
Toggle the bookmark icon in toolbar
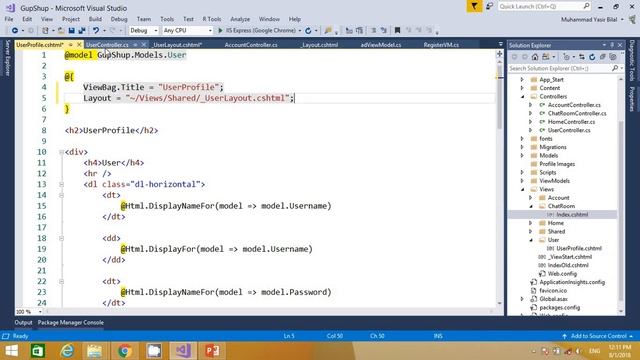397,31
